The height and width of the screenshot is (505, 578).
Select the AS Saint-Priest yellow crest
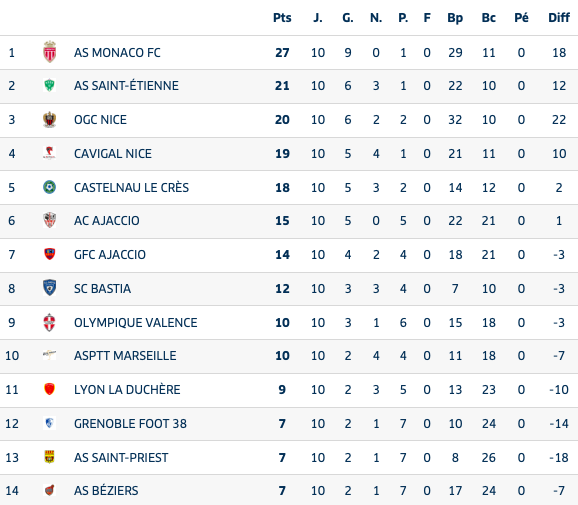[49, 457]
